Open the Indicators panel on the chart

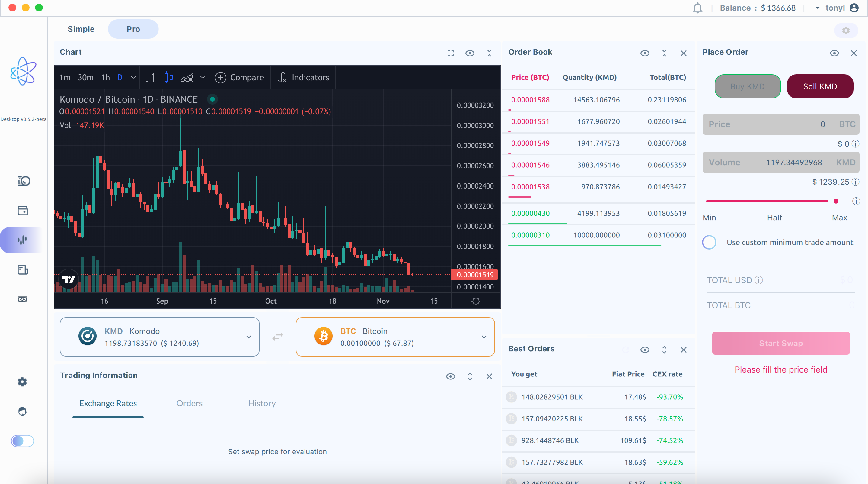click(303, 77)
